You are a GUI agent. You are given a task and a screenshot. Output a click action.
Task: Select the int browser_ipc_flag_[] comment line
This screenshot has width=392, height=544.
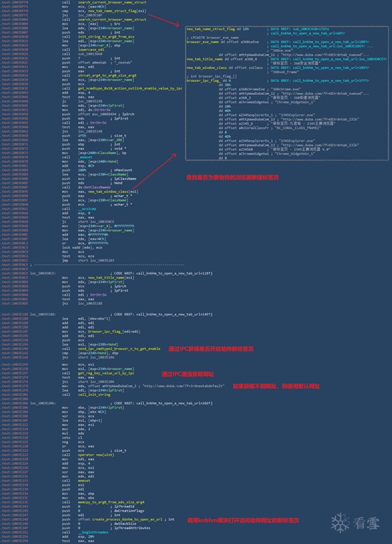coord(212,76)
